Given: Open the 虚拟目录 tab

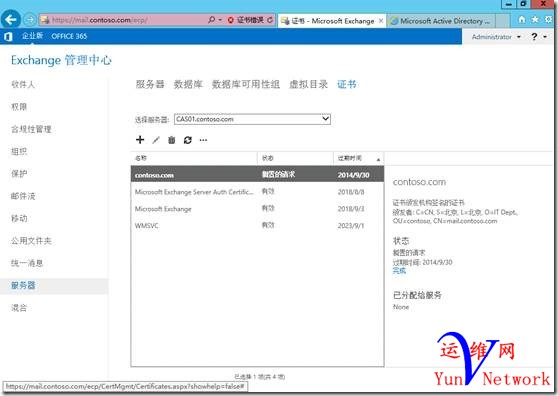Looking at the screenshot, I should click(x=308, y=84).
